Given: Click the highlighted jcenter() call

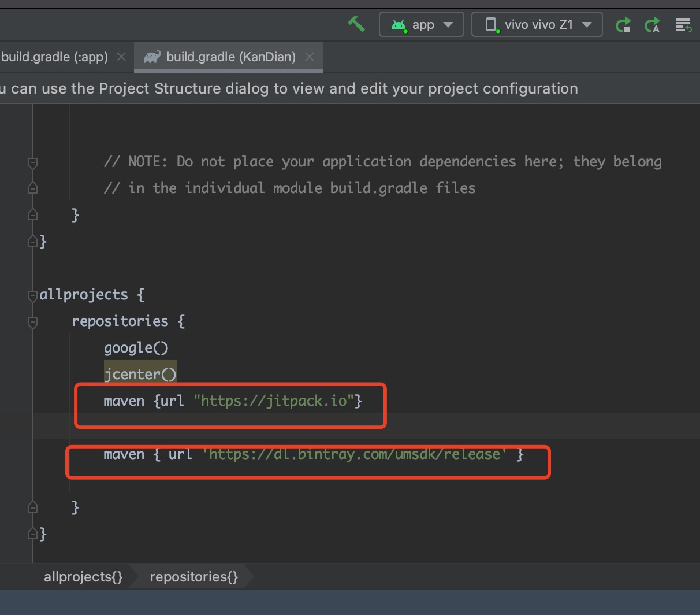Looking at the screenshot, I should click(x=140, y=374).
